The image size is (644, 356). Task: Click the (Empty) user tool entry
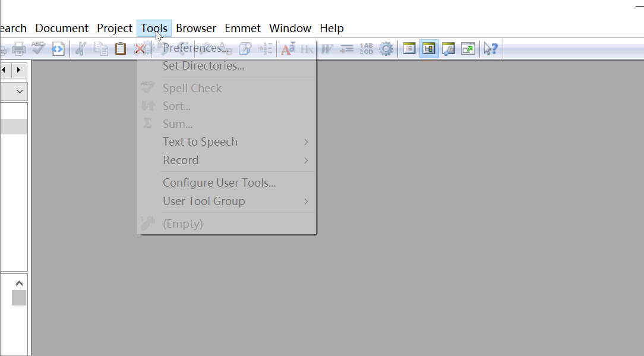point(227,223)
